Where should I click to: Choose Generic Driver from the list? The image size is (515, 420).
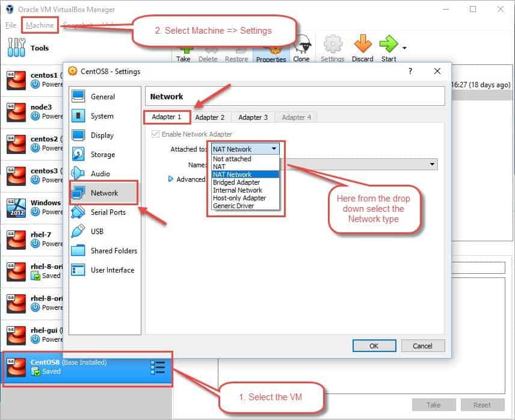(245, 206)
